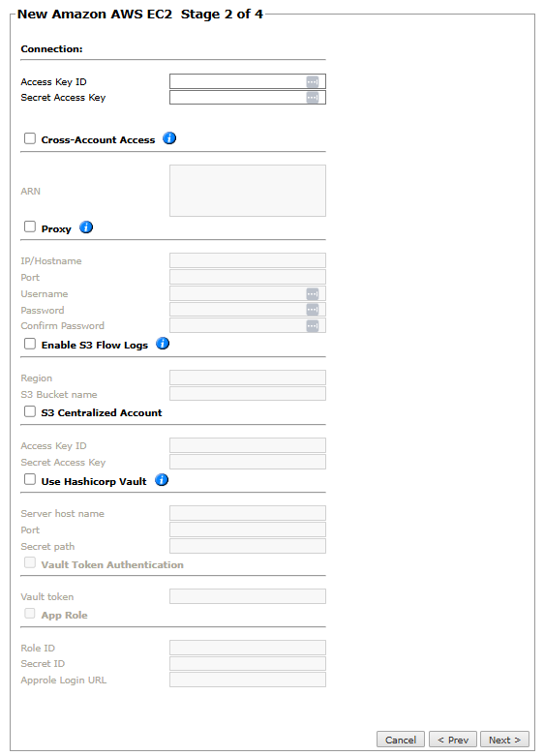Screen dimensions: 544x756
Task: Cancel the AWS EC2 setup
Action: click(x=401, y=740)
